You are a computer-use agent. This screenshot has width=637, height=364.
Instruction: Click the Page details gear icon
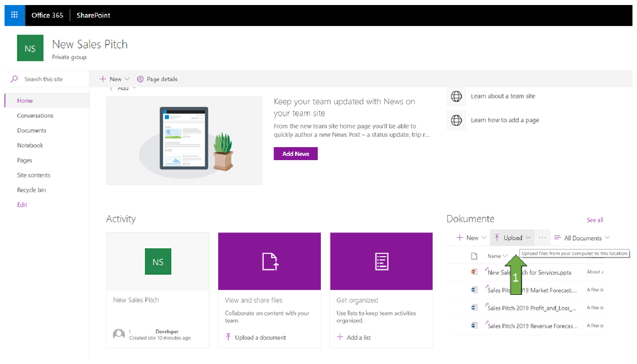pyautogui.click(x=140, y=79)
